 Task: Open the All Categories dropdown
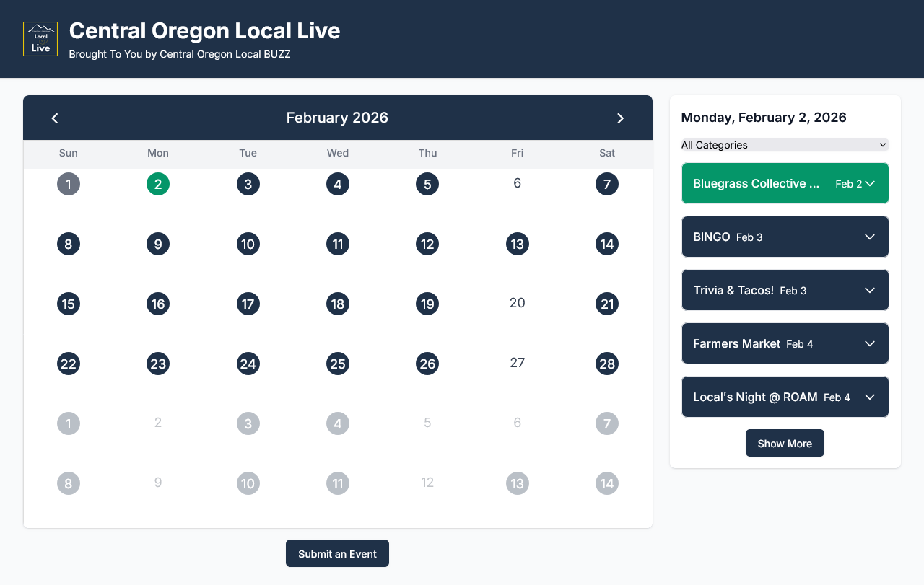pos(785,145)
